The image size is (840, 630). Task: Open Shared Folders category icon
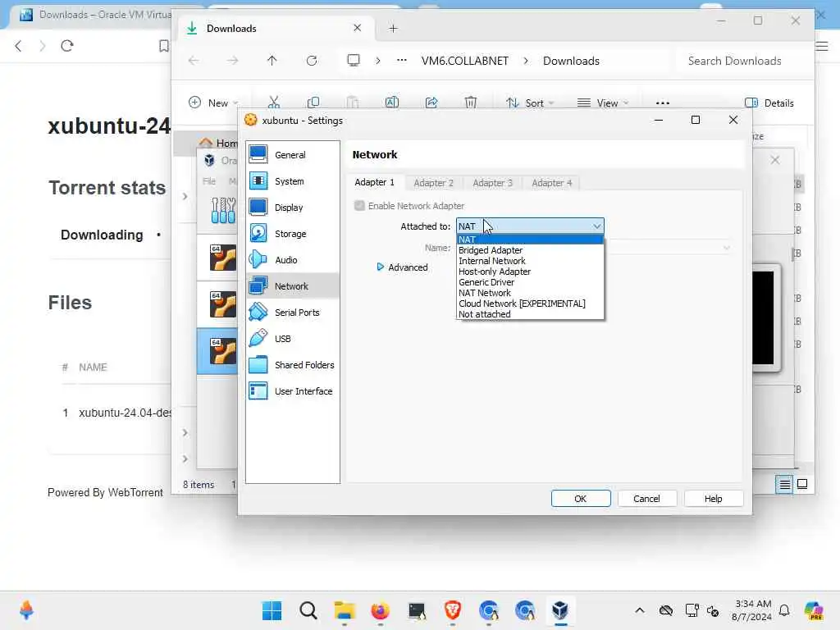click(x=258, y=365)
